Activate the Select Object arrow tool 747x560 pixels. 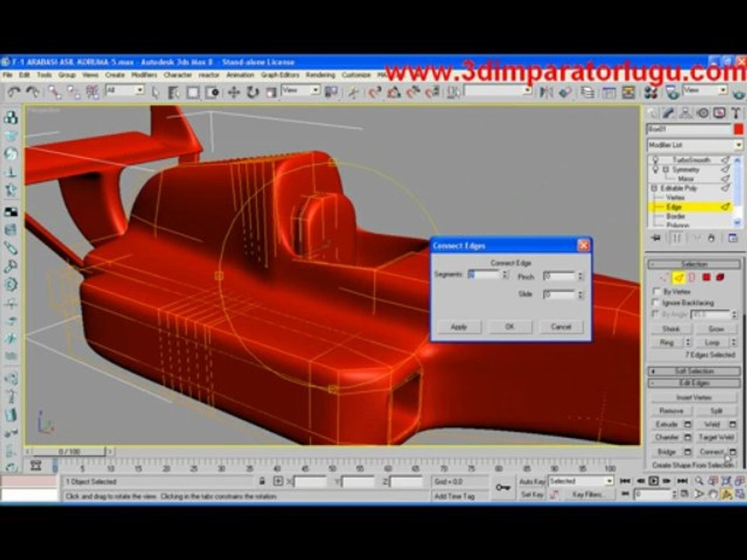(x=156, y=92)
